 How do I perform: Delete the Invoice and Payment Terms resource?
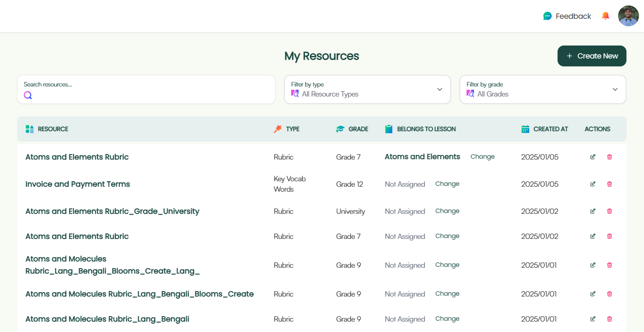609,184
